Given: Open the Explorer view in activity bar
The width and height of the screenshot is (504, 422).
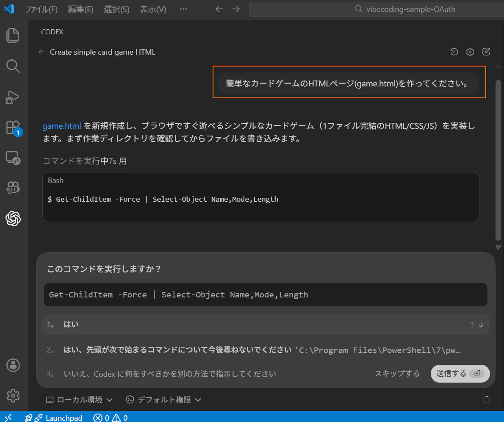Looking at the screenshot, I should pos(13,36).
